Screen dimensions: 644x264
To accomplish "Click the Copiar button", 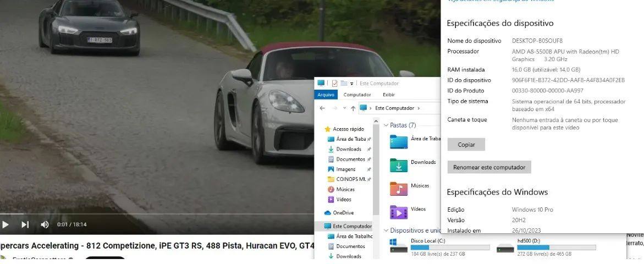I will tap(466, 145).
